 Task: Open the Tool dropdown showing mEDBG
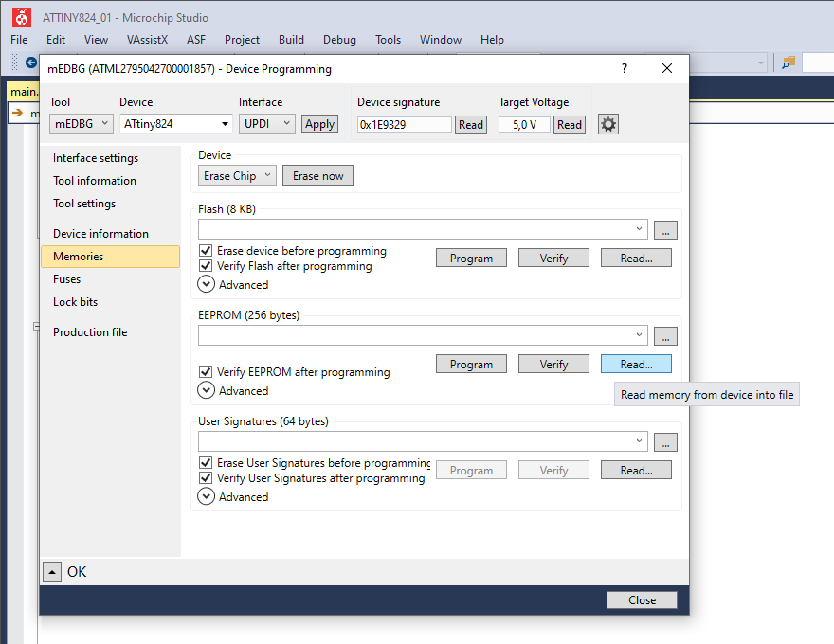point(82,124)
